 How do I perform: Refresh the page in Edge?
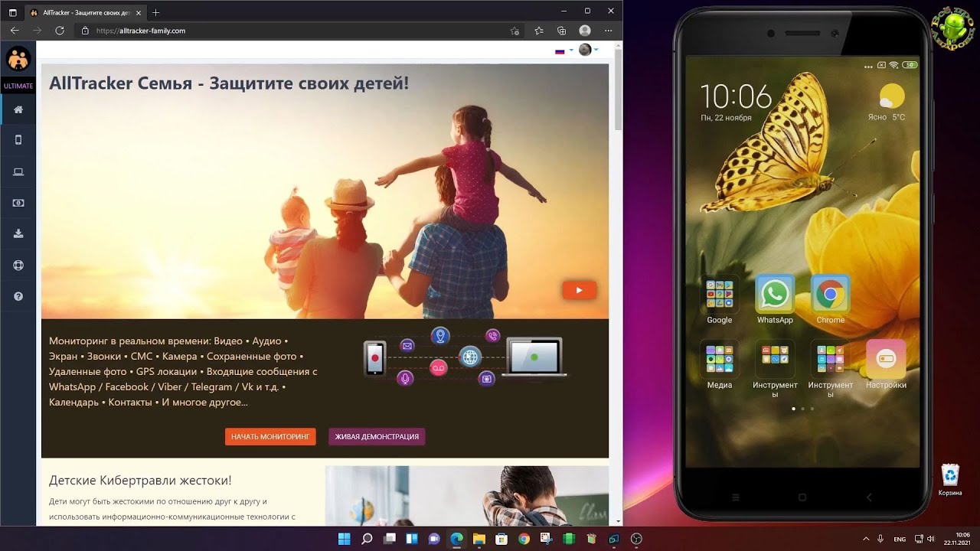(x=60, y=31)
